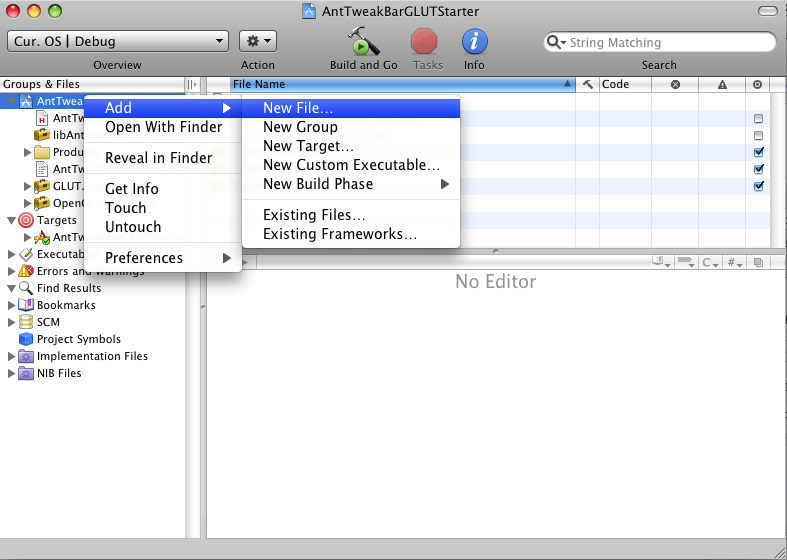Viewport: 787px width, 560px height.
Task: Open the Action gear dropdown
Action: click(x=258, y=41)
